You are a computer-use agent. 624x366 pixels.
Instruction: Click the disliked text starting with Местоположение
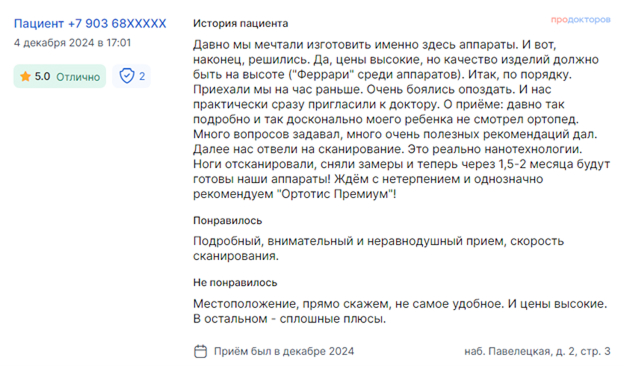tap(400, 311)
